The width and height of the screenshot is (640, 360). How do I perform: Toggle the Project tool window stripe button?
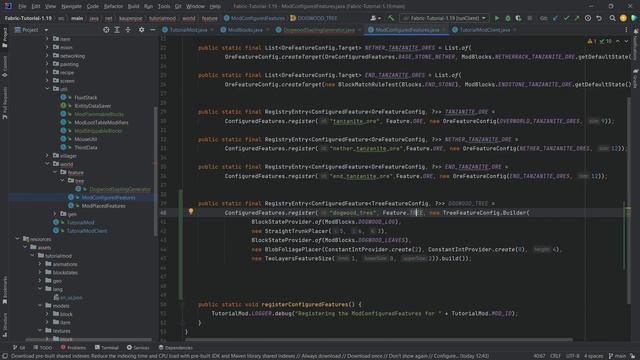(4, 37)
